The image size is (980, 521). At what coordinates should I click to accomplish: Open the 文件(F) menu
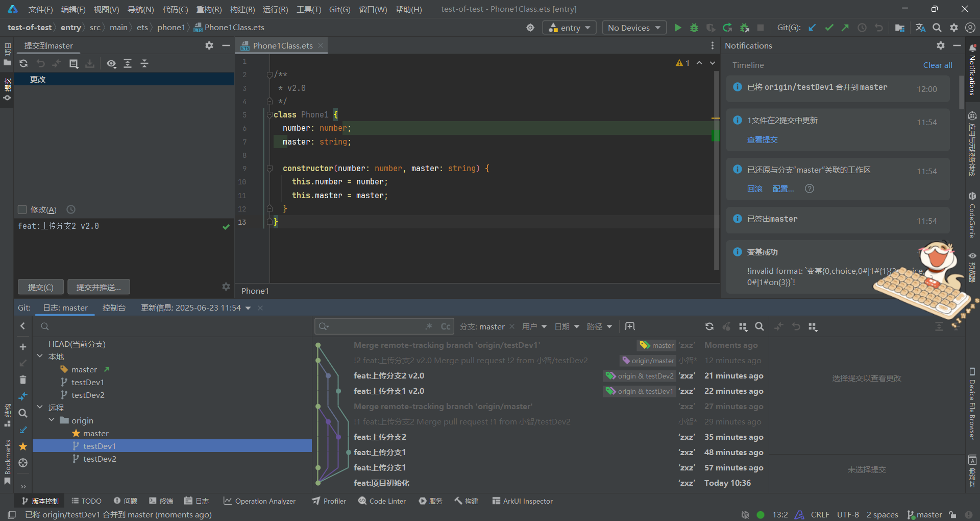coord(40,9)
